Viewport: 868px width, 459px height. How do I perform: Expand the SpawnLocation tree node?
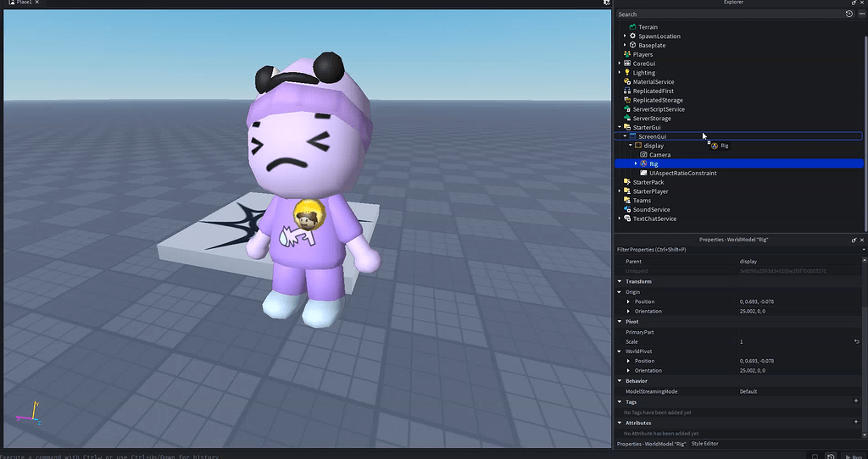point(625,36)
